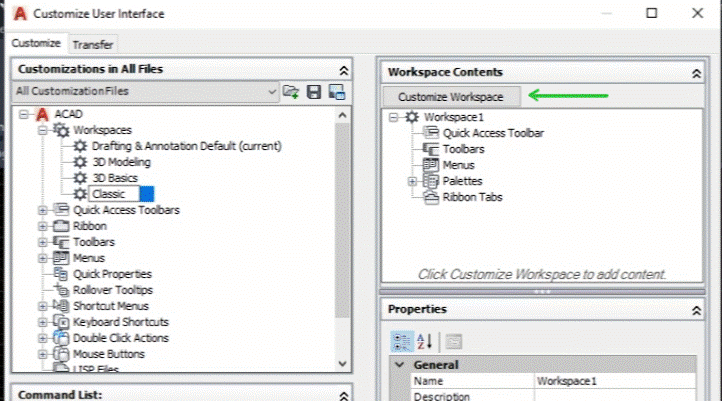
Task: Click the gear icon beside 3D Modeling
Action: coord(80,162)
